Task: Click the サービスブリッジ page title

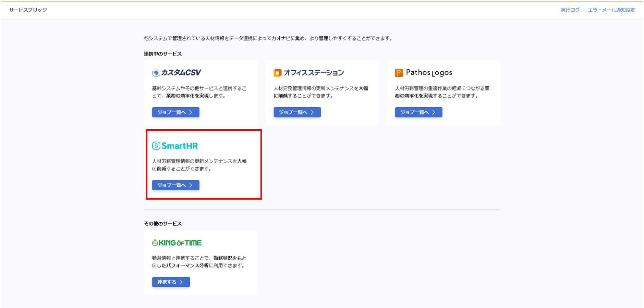Action: pos(28,10)
